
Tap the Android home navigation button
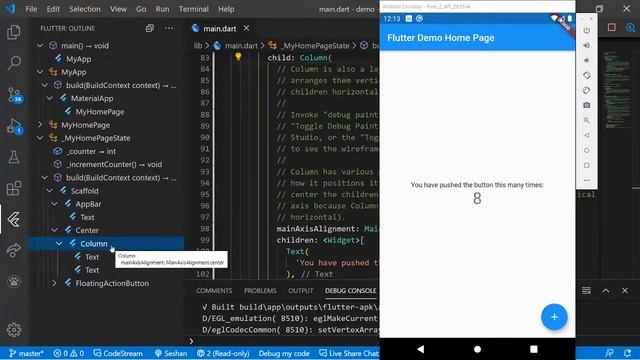pos(477,349)
